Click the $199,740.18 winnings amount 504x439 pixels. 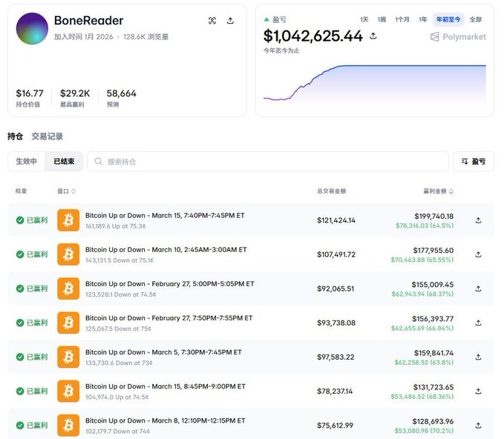point(434,216)
